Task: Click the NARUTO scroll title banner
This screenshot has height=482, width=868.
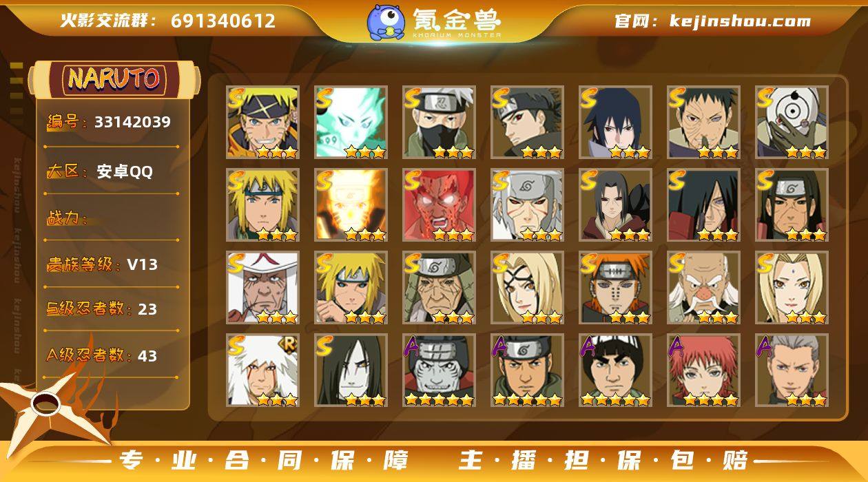Action: (x=114, y=79)
